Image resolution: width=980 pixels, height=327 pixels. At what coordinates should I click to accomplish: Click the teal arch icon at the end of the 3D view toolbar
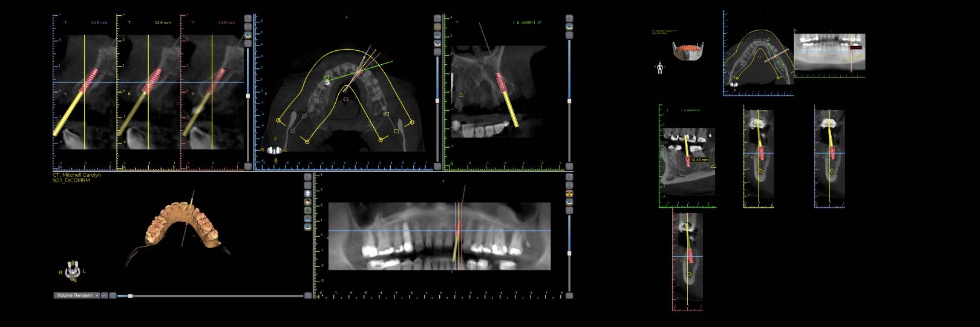[308, 227]
